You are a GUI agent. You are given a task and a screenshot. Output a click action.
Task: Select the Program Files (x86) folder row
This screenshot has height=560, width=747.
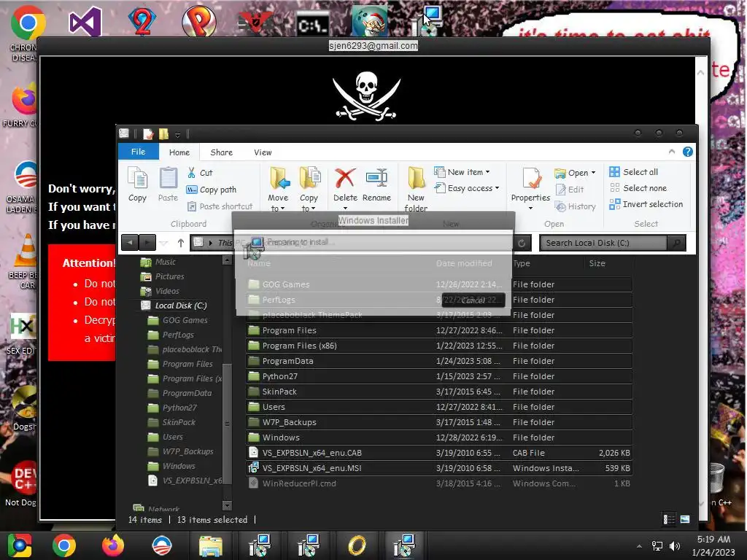coord(439,346)
